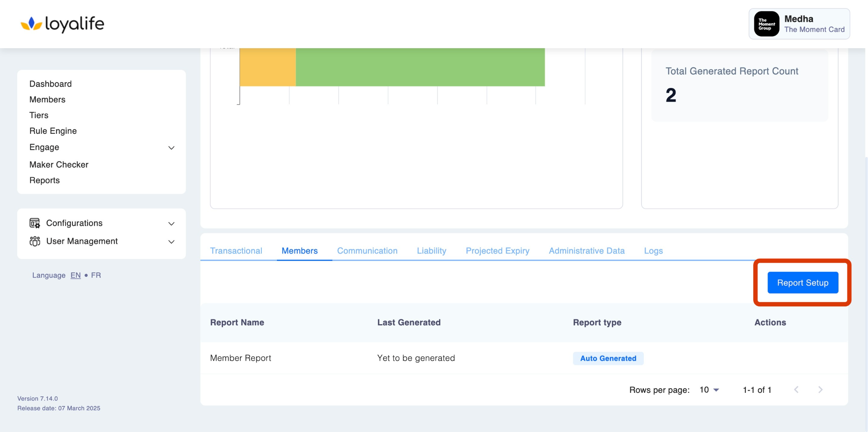868x432 pixels.
Task: Click the Auto Generated badge
Action: tap(608, 358)
